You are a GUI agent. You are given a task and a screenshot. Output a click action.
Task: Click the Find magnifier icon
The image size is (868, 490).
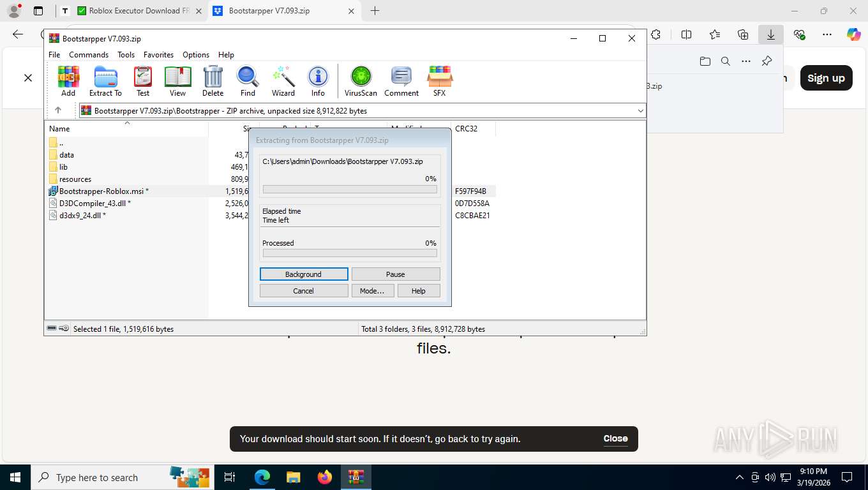248,81
